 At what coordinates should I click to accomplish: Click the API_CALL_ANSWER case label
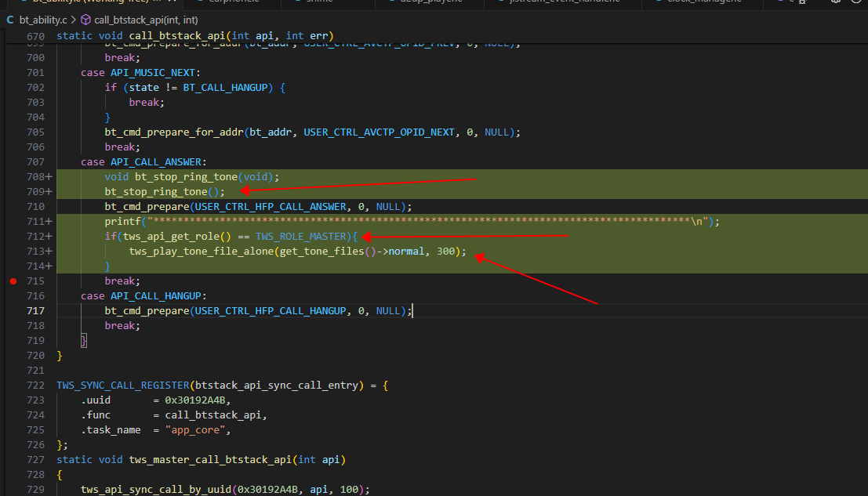[x=155, y=162]
